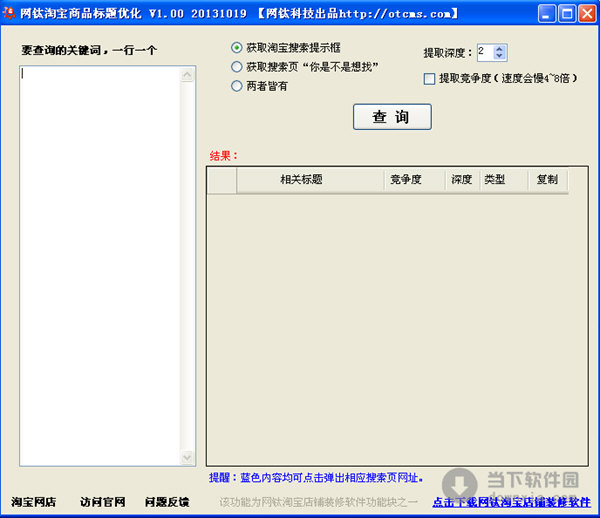
Task: Click the app icon in the title bar
Action: tap(10, 13)
